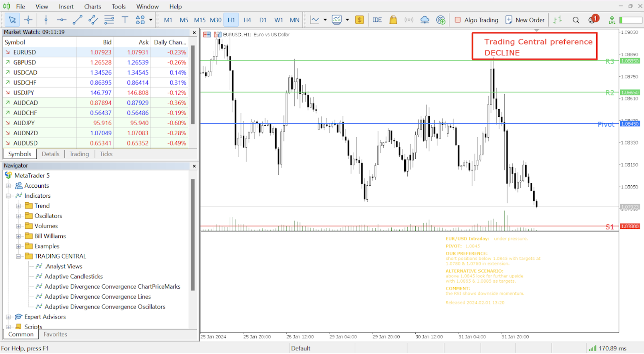Open the Signals icon
This screenshot has width=644, height=354.
click(x=409, y=20)
